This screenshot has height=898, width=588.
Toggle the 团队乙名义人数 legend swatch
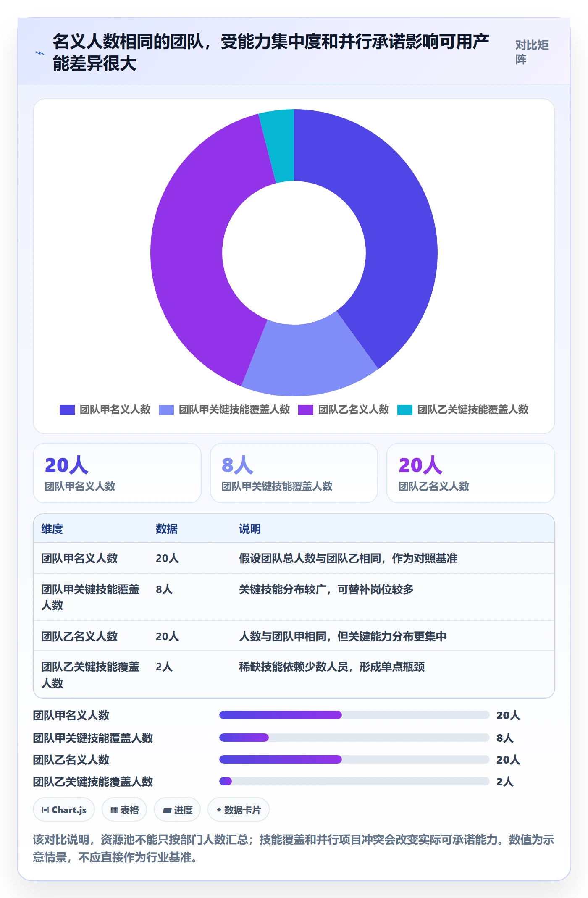point(306,410)
